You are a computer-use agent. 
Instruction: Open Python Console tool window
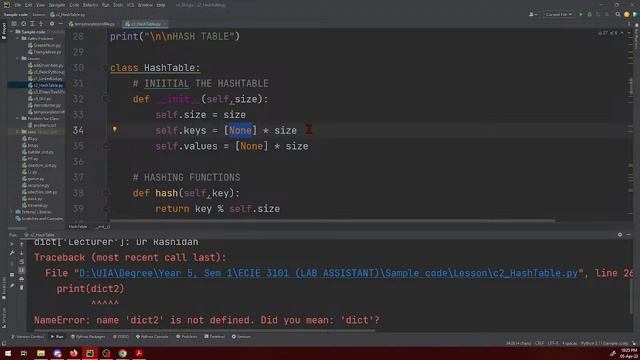(x=152, y=337)
